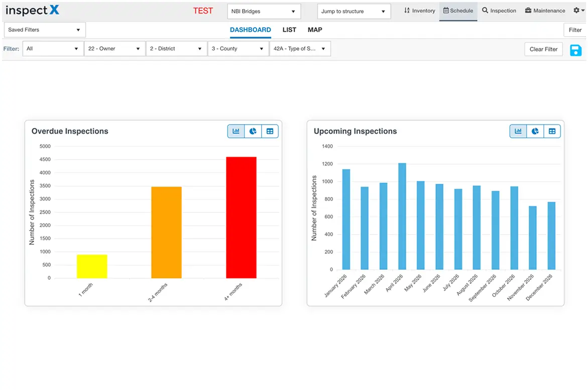Image resolution: width=588 pixels, height=390 pixels.
Task: Open Inspection search
Action: [x=499, y=11]
